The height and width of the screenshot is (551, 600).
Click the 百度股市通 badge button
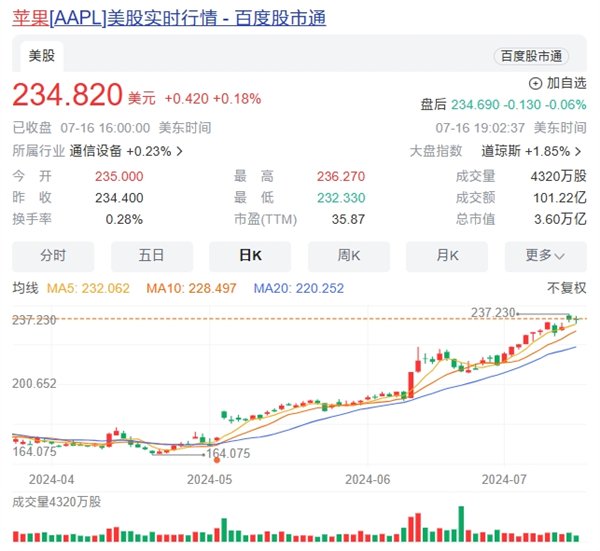[531, 57]
